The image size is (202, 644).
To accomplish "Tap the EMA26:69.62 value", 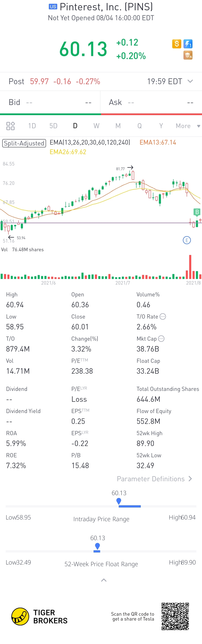I will point(68,152).
